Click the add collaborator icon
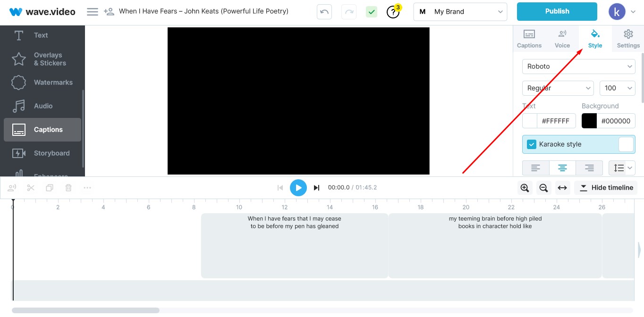Screen dimensions: 644x317 click(109, 11)
